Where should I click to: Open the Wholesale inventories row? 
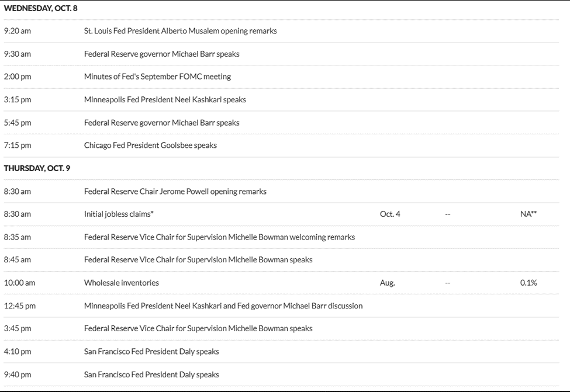tap(122, 283)
